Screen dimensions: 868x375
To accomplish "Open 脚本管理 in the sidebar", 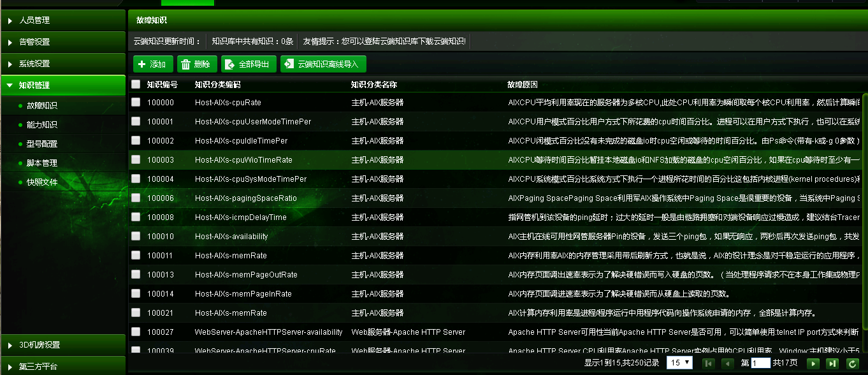I will coord(41,163).
